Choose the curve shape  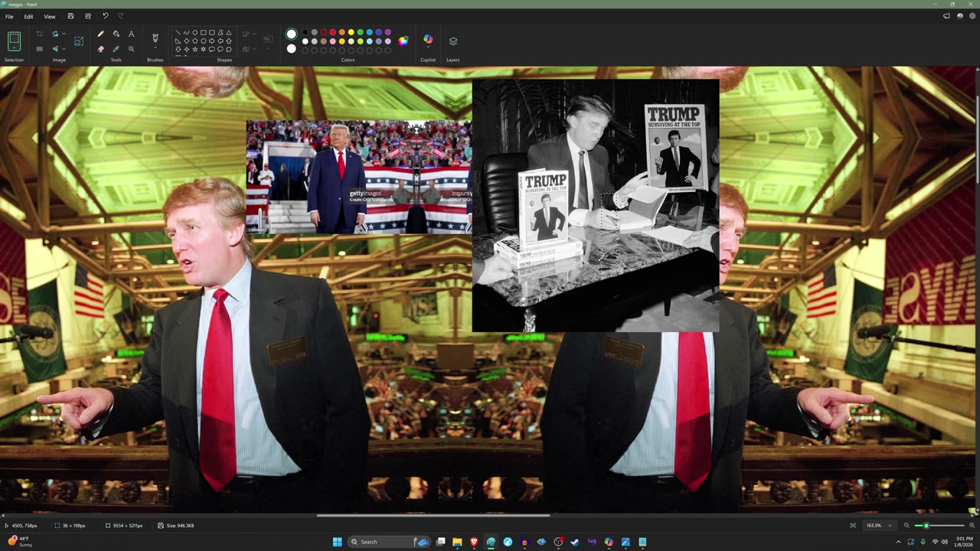(x=186, y=33)
